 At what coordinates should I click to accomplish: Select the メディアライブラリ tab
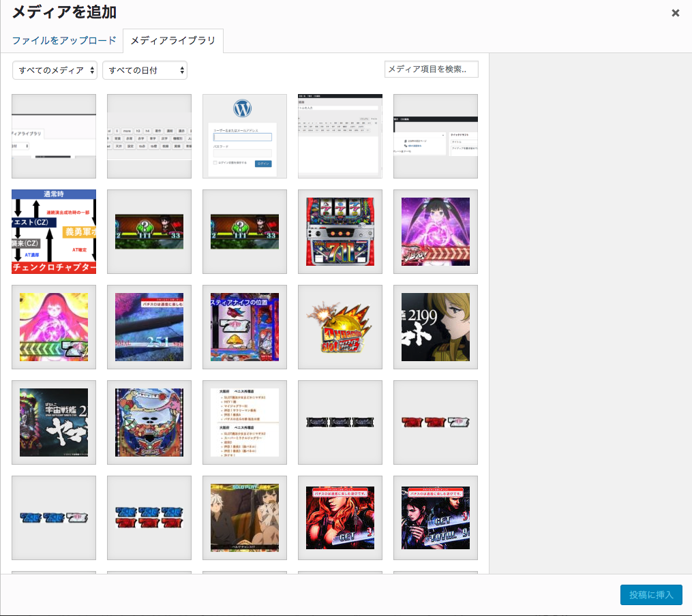click(173, 41)
